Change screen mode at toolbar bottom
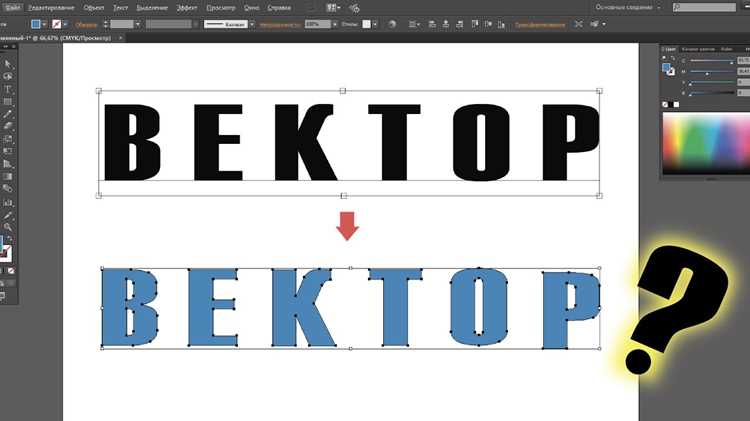 [x=2, y=297]
